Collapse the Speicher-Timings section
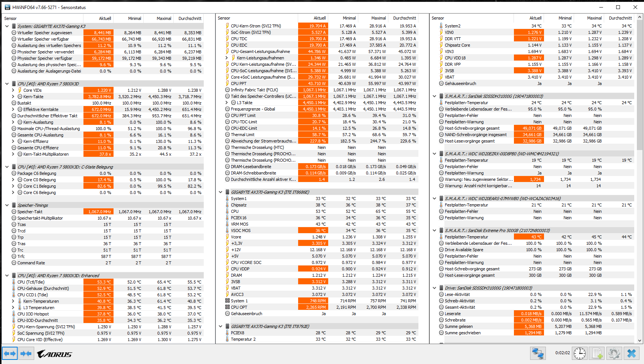The image size is (644, 364). coord(7,205)
